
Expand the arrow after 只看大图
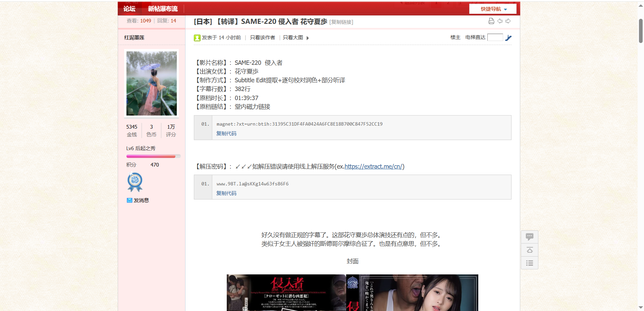pyautogui.click(x=308, y=38)
